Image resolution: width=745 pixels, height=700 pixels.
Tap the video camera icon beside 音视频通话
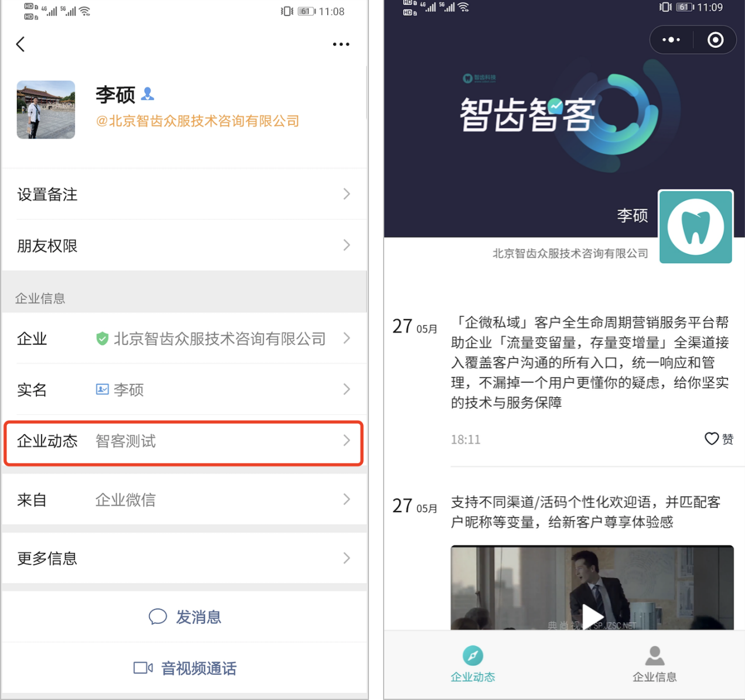pyautogui.click(x=143, y=668)
